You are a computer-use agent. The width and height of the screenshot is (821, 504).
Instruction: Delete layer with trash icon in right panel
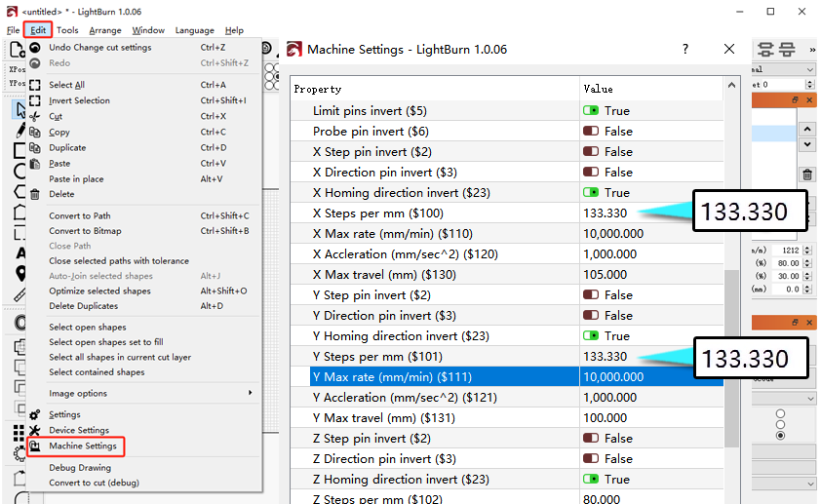pos(807,174)
